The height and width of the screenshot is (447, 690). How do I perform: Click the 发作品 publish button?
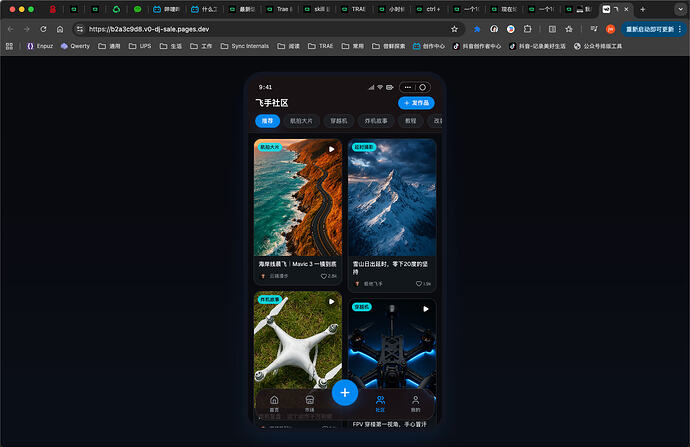click(416, 103)
